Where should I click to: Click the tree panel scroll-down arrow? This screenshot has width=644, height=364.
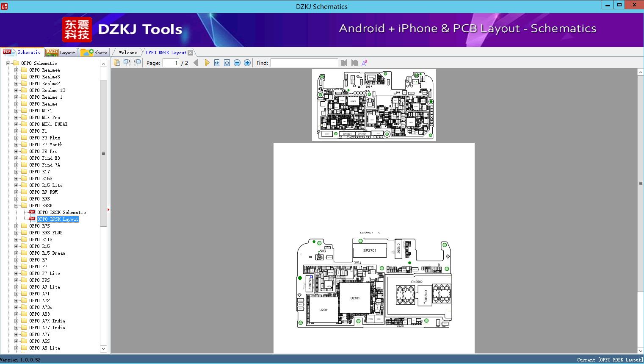click(x=103, y=349)
